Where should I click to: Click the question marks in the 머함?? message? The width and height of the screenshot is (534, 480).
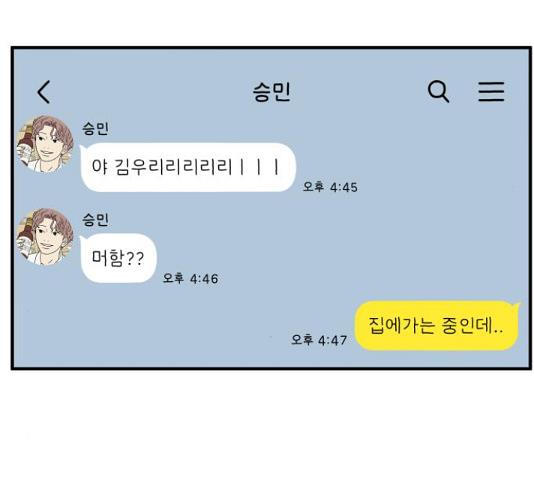coord(135,259)
